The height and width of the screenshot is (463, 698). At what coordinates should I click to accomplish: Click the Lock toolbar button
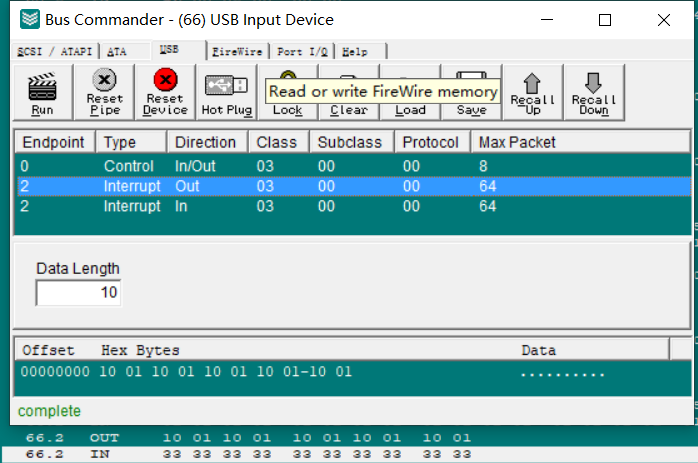[287, 109]
